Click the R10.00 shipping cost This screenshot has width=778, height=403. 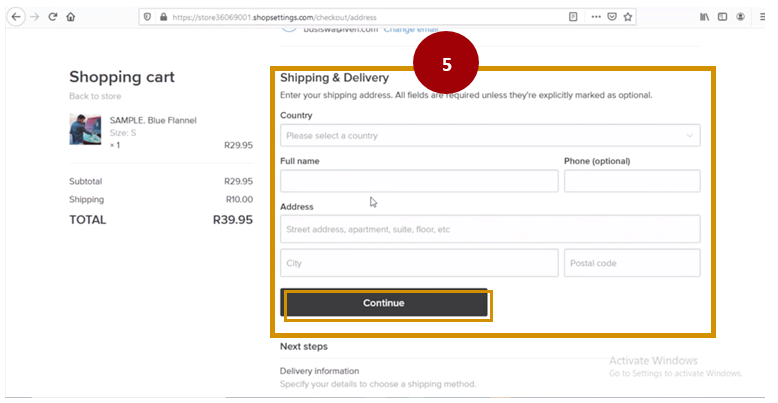239,200
